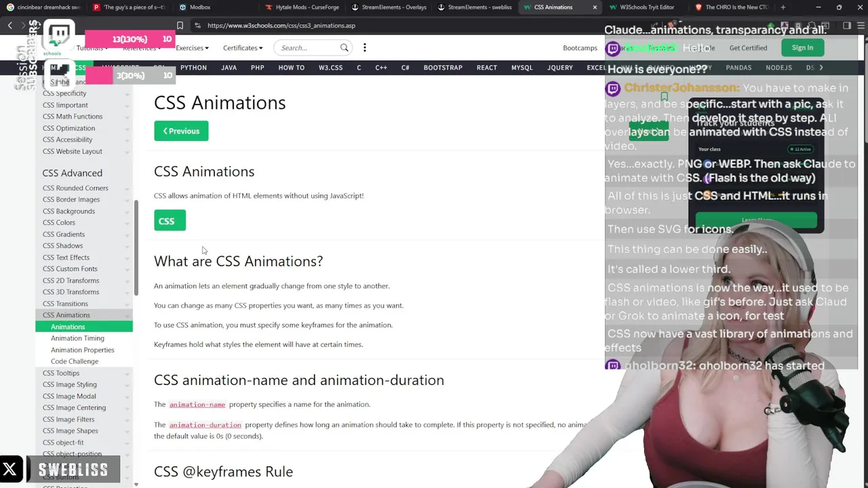Collapse the CSS Animations sidebar section

(84, 315)
